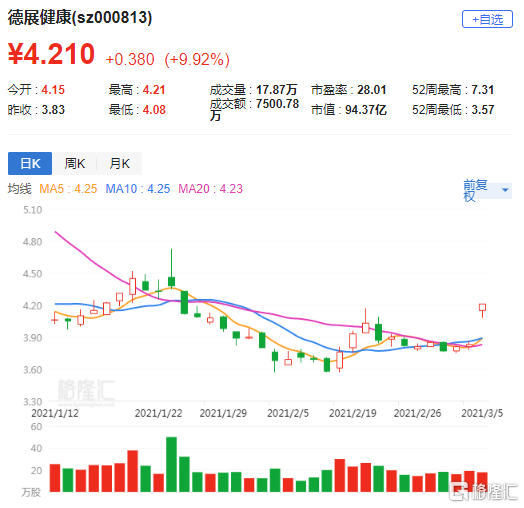Click the 德展健康(sz000813) stock title
This screenshot has width=524, height=508.
[x=80, y=18]
